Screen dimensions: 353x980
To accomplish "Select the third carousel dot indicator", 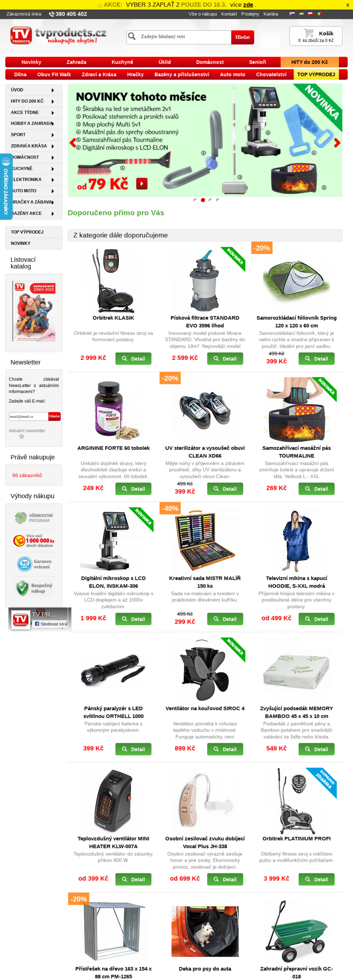I will click(x=210, y=200).
